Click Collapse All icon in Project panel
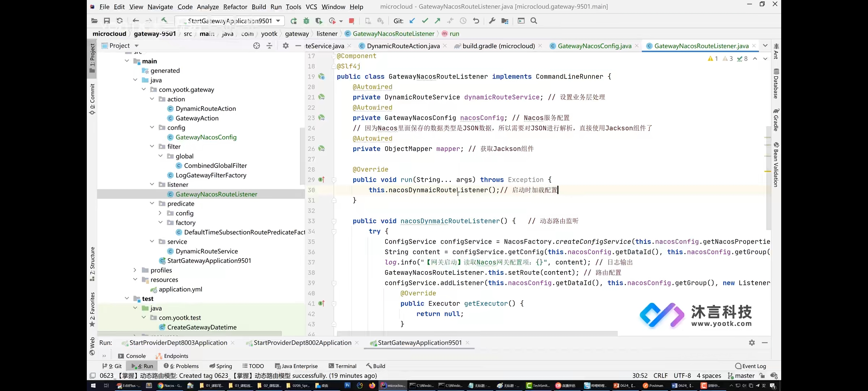 point(269,46)
